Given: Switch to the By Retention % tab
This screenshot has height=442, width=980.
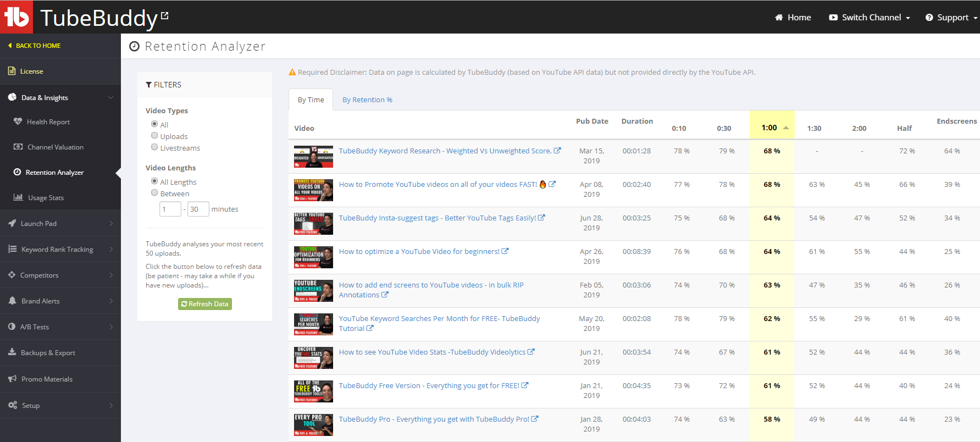Looking at the screenshot, I should point(367,100).
